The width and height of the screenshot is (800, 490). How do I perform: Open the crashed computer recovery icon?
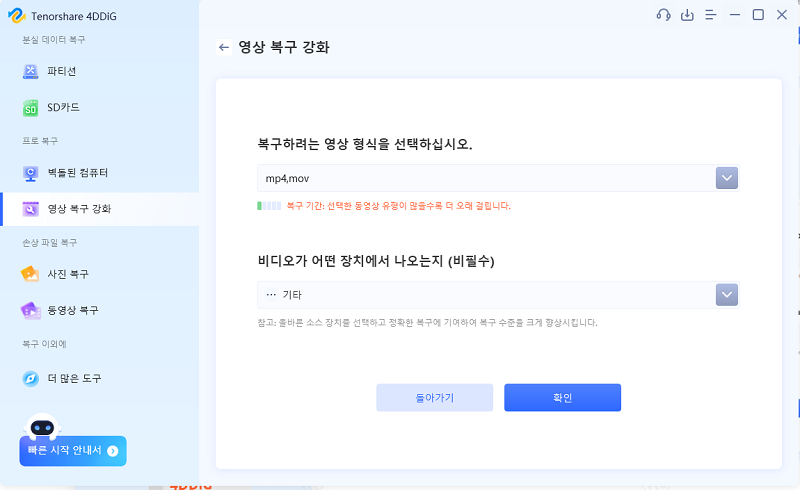coord(31,174)
